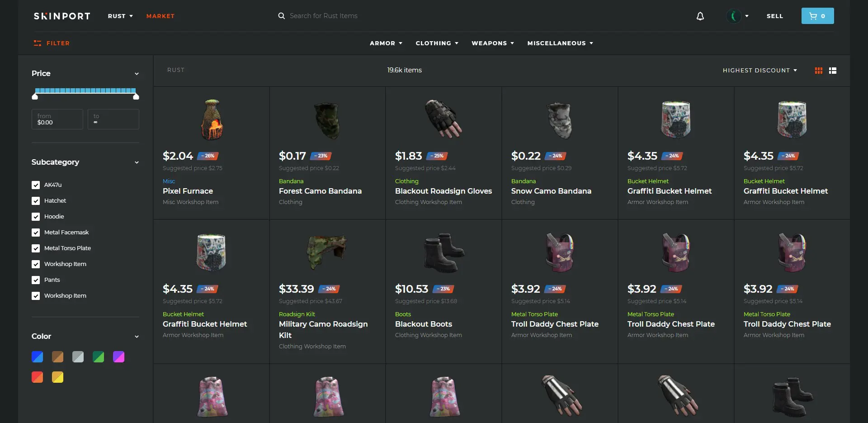This screenshot has width=868, height=423.
Task: Open the notifications bell
Action: [x=700, y=16]
